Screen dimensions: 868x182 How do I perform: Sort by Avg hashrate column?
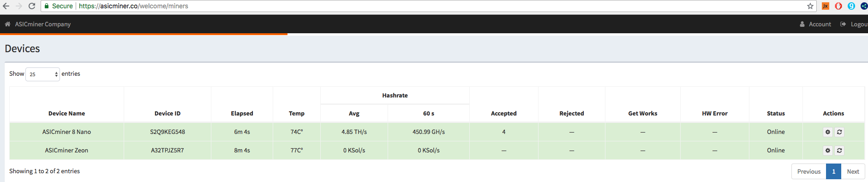pos(354,113)
